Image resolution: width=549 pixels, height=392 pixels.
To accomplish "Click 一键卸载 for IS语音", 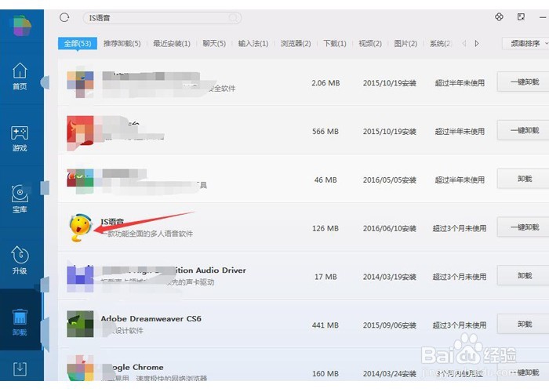I will pyautogui.click(x=524, y=227).
